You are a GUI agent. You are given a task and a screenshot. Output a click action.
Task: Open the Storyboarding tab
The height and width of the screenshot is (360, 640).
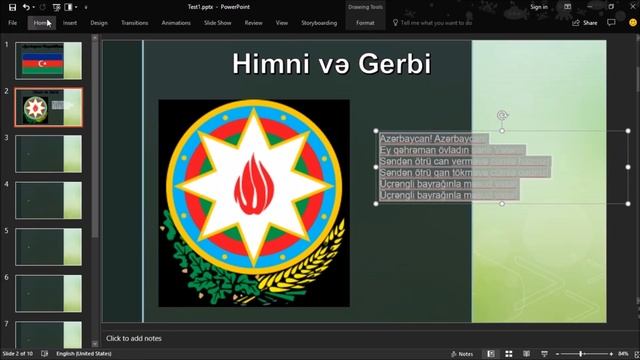click(319, 23)
